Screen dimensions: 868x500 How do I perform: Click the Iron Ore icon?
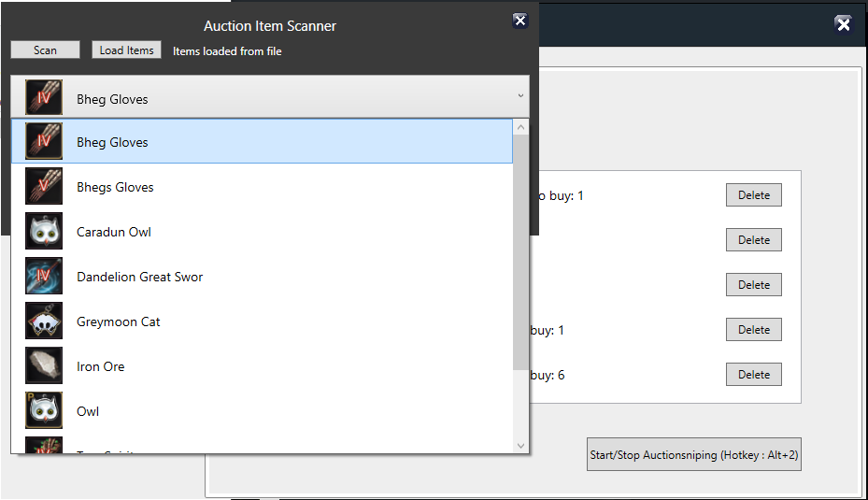coord(44,365)
